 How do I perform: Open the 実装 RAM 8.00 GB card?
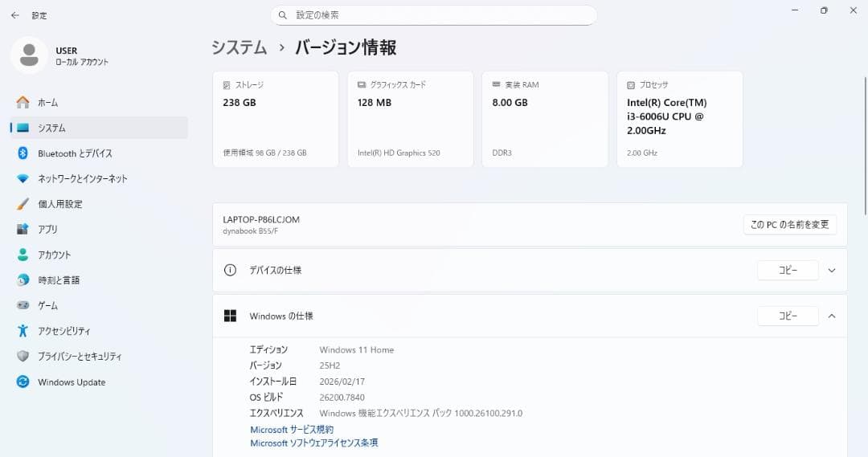pyautogui.click(x=545, y=119)
